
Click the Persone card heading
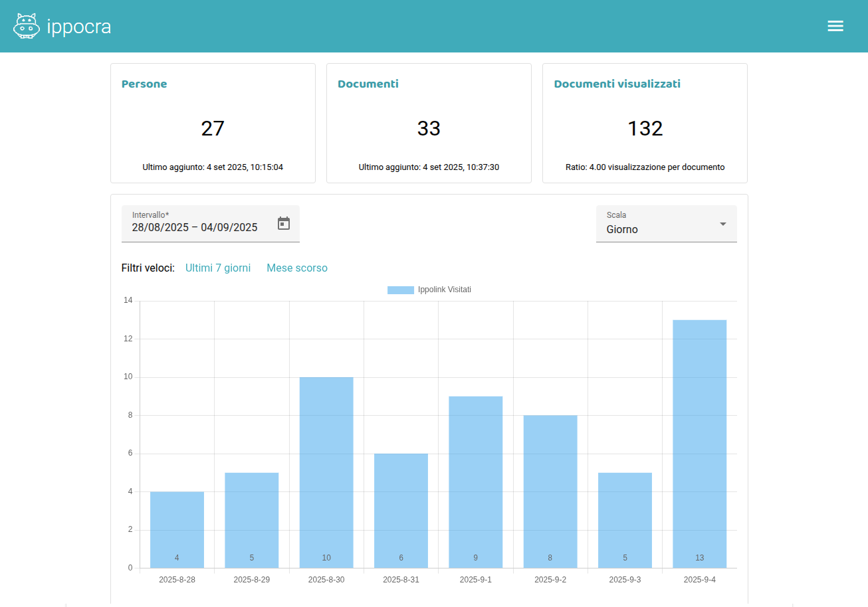click(x=144, y=84)
